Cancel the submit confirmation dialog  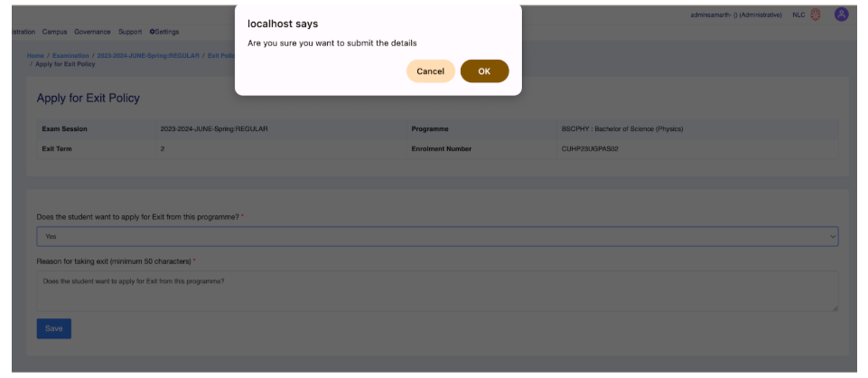click(x=430, y=71)
